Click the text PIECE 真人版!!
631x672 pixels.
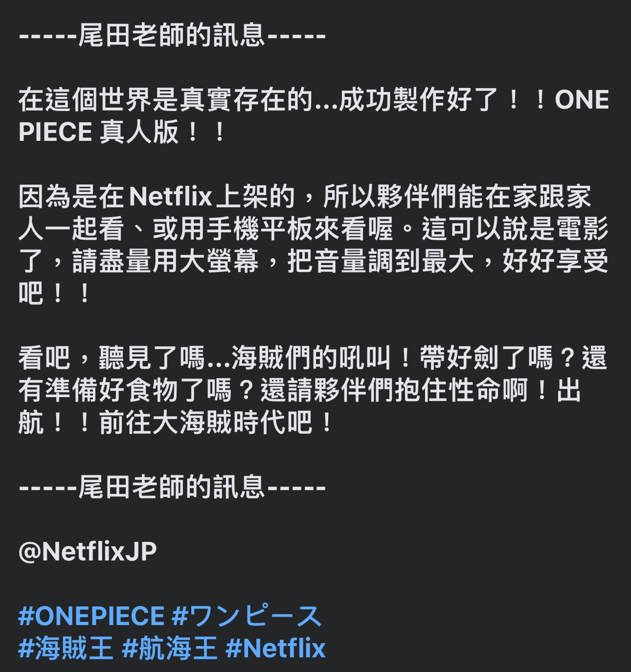tap(122, 133)
